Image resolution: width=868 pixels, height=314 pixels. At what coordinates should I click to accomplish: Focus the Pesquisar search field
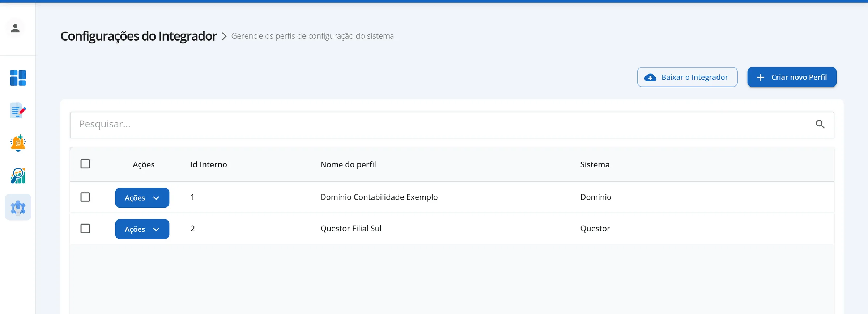pyautogui.click(x=452, y=125)
